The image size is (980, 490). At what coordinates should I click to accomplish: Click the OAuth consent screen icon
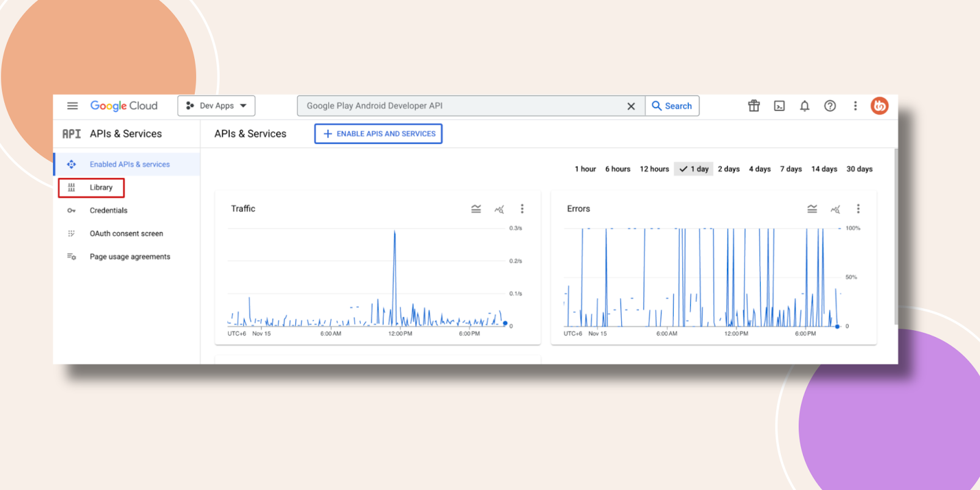pyautogui.click(x=72, y=233)
